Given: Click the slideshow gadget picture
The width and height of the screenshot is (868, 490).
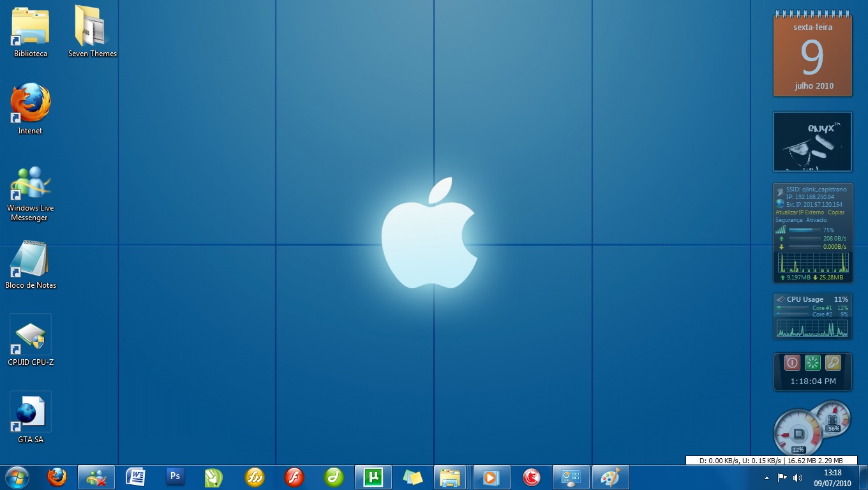Looking at the screenshot, I should tap(812, 142).
